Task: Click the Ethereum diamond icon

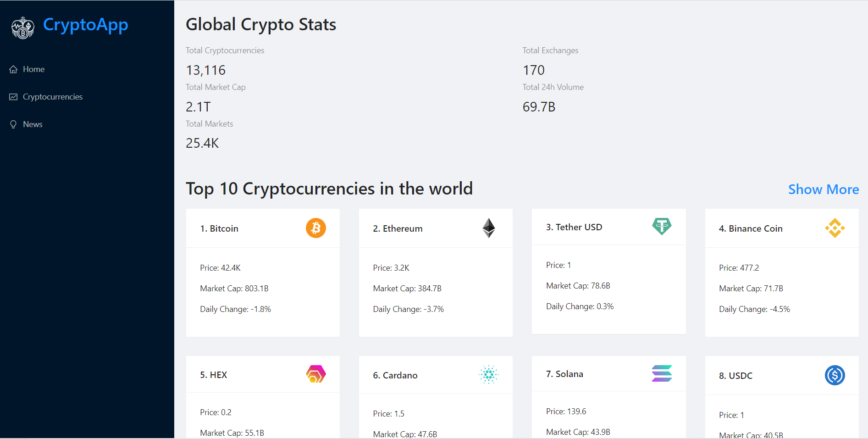Action: (x=488, y=228)
